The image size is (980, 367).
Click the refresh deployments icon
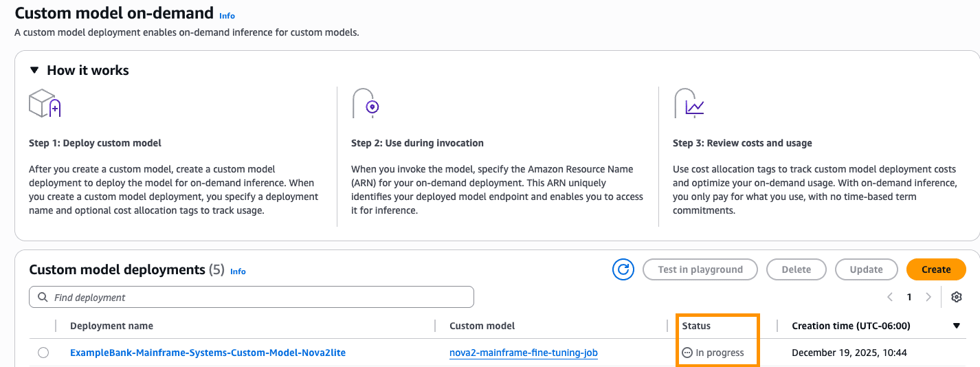click(x=623, y=269)
